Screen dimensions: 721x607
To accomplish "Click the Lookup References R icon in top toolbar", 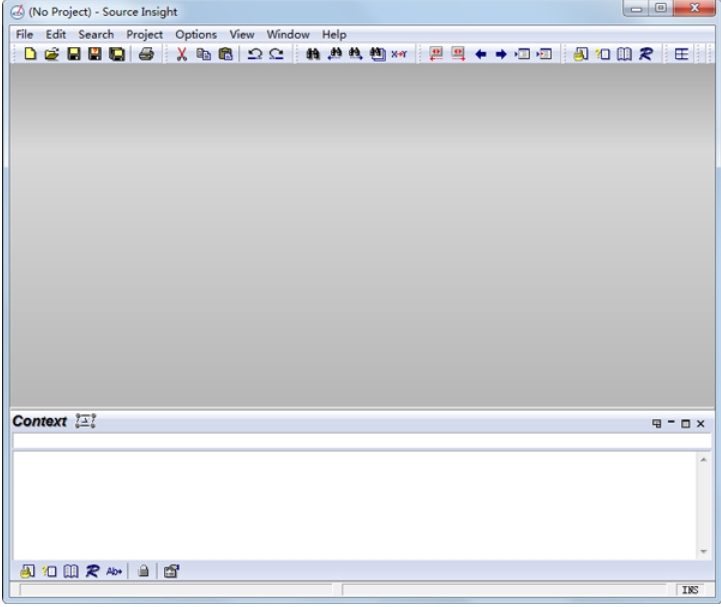I will (x=646, y=54).
